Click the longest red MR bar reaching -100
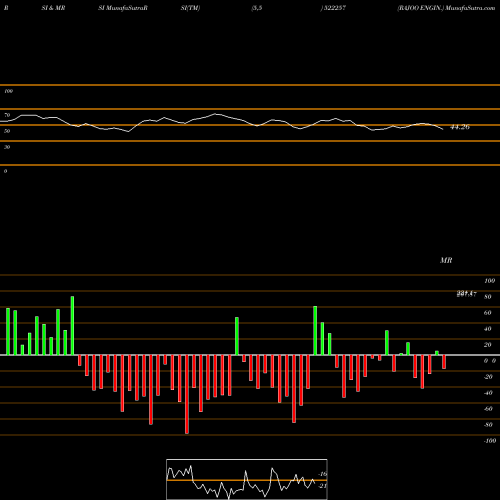This screenshot has width=500, height=500. (x=187, y=394)
